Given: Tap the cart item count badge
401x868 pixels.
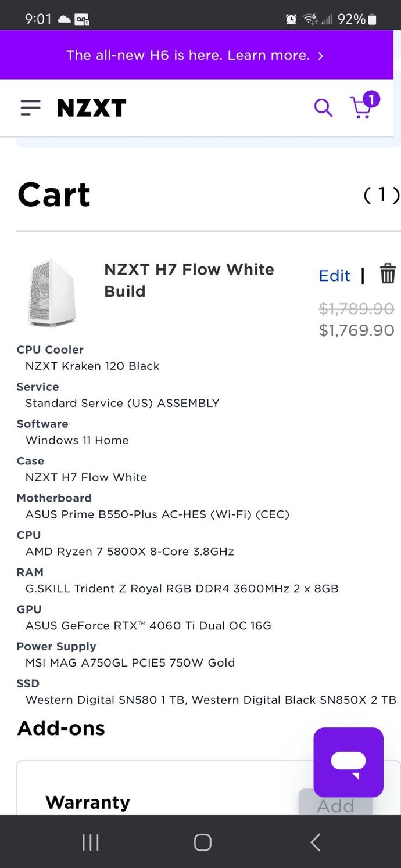Looking at the screenshot, I should (x=372, y=99).
